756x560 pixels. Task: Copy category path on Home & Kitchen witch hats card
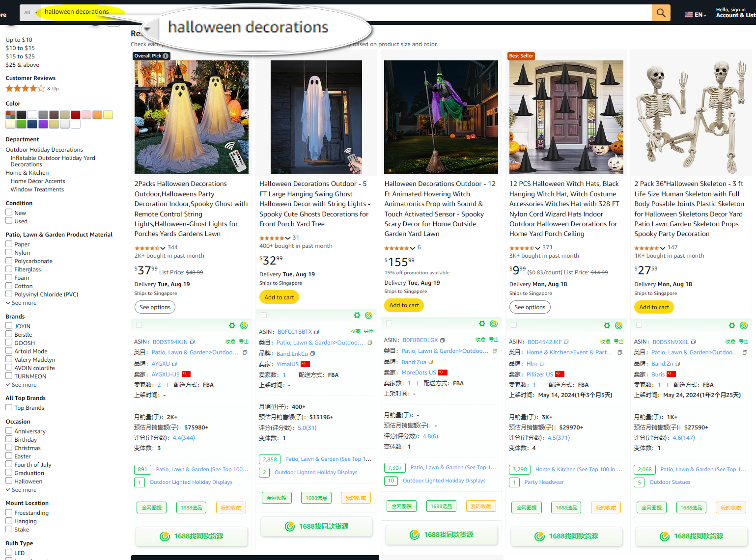tap(620, 352)
